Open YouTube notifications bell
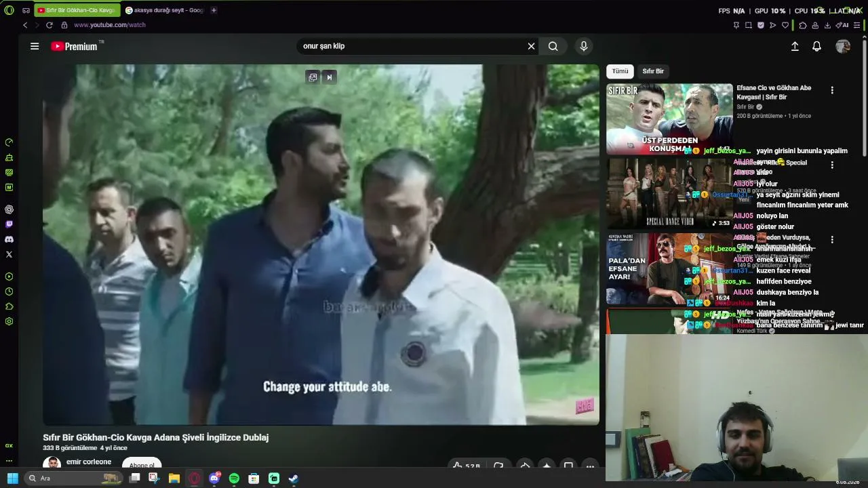Screen dimensions: 868x488 pos(817,46)
